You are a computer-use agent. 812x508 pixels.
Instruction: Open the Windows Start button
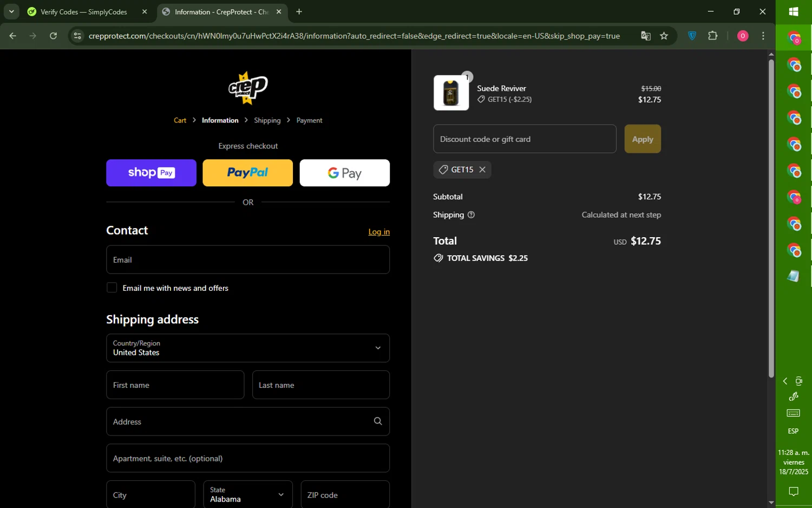794,11
